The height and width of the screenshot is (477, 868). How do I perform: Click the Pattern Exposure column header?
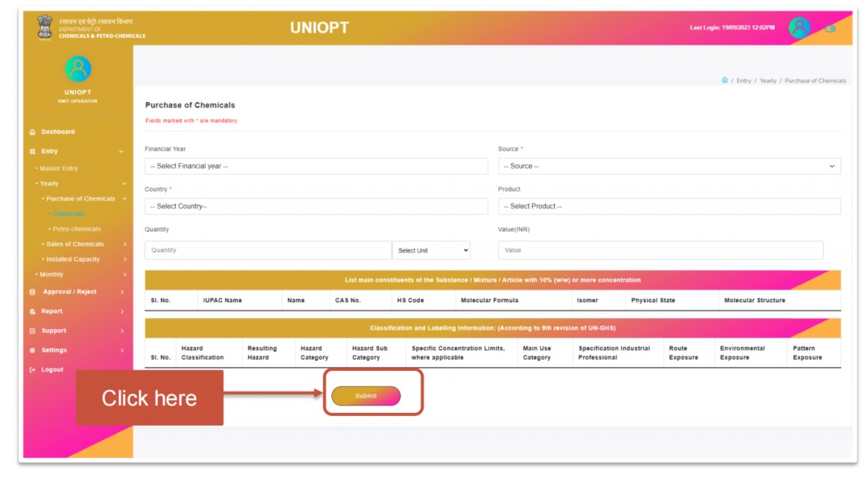(x=807, y=353)
